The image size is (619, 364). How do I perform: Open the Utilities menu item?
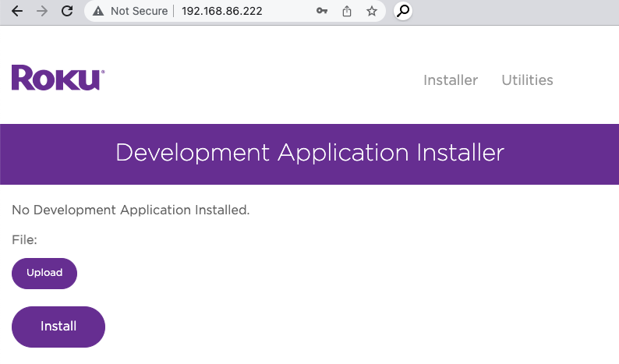[527, 80]
